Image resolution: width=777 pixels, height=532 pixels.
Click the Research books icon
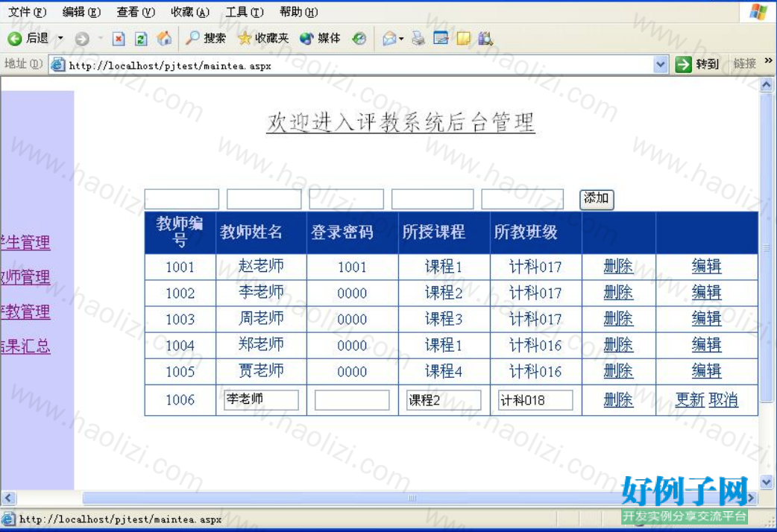(485, 38)
